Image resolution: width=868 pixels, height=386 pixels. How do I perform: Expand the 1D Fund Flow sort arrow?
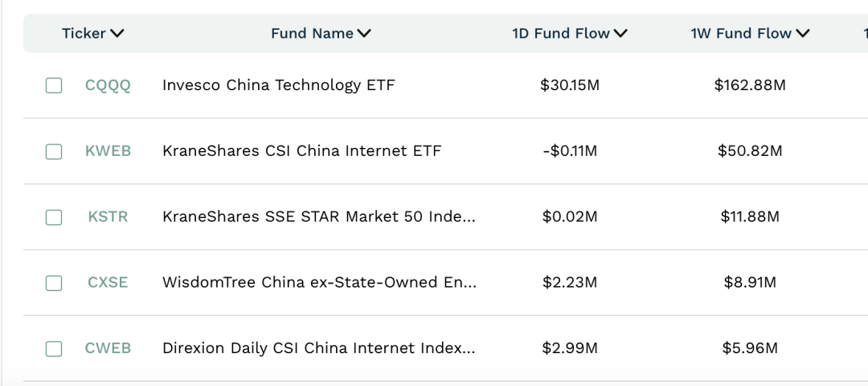tap(620, 34)
